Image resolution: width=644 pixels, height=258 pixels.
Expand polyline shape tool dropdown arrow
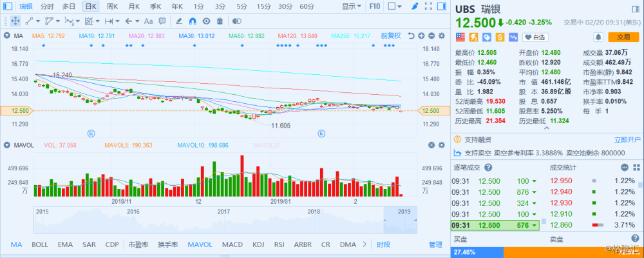58,21
